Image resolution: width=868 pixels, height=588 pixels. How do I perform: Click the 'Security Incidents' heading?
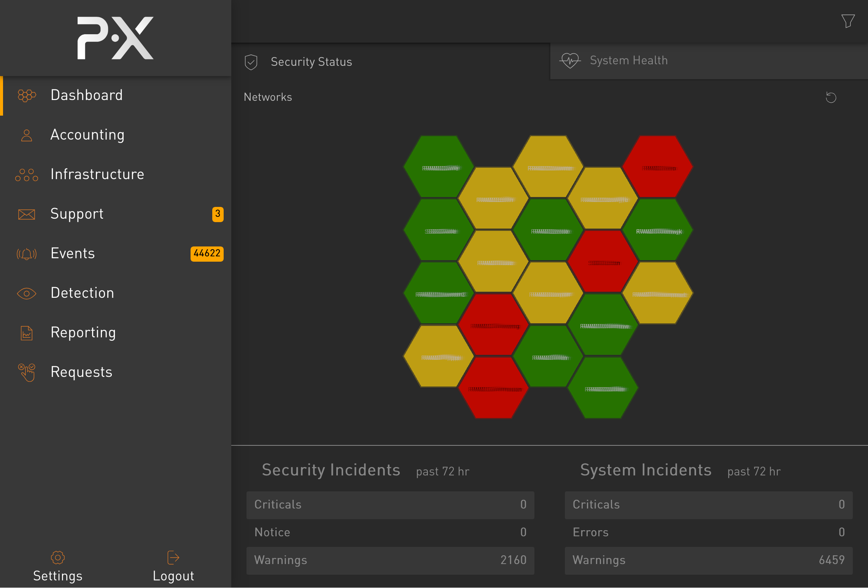(331, 470)
